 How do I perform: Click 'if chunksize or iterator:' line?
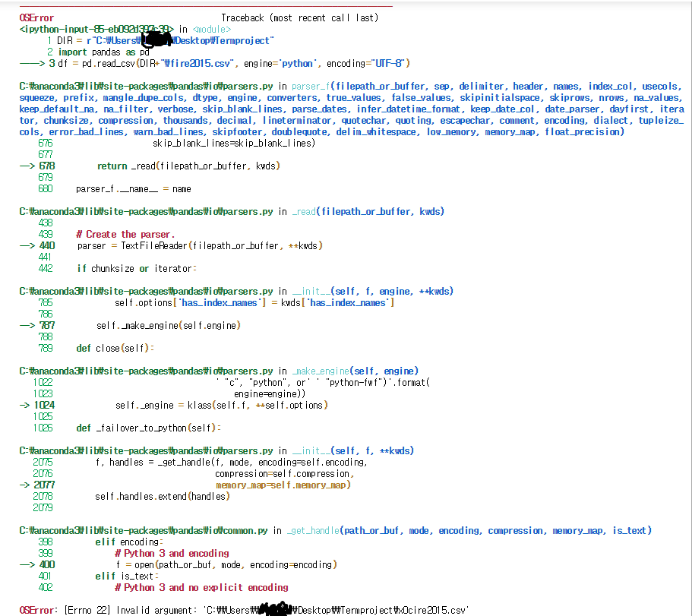pos(137,268)
